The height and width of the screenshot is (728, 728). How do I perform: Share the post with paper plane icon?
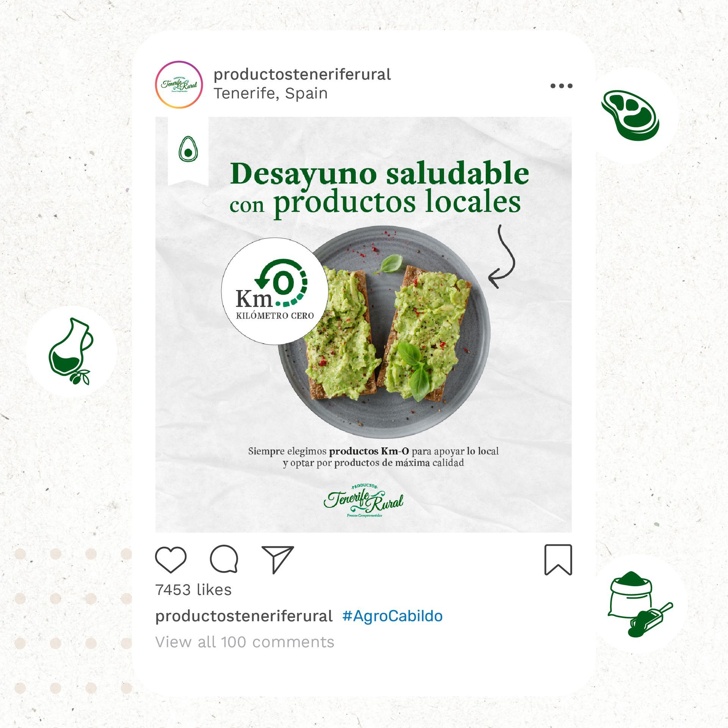(278, 560)
